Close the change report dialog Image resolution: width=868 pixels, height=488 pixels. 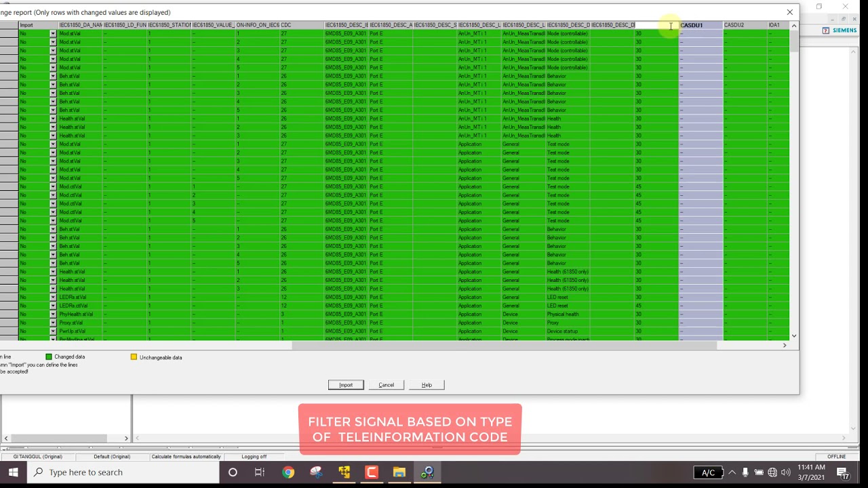[x=789, y=12]
